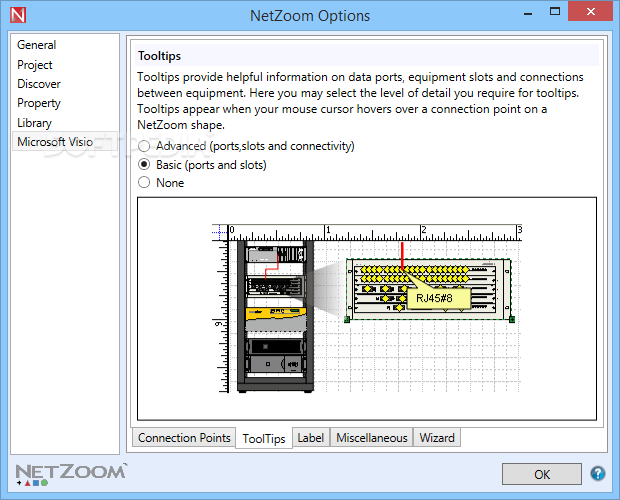Select Advanced tooltips radio button
This screenshot has width=620, height=500.
pos(144,146)
